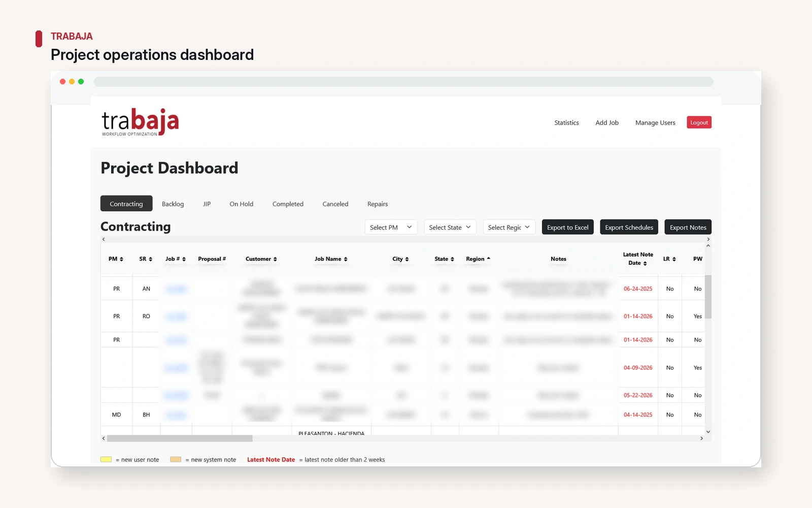Expand the Select Region dropdown
812x508 pixels.
[509, 227]
